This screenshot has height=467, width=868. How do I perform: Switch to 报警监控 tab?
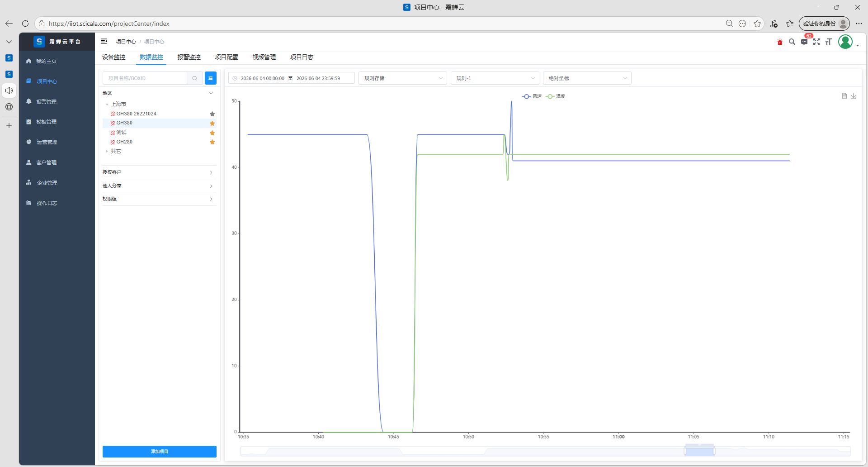(189, 57)
